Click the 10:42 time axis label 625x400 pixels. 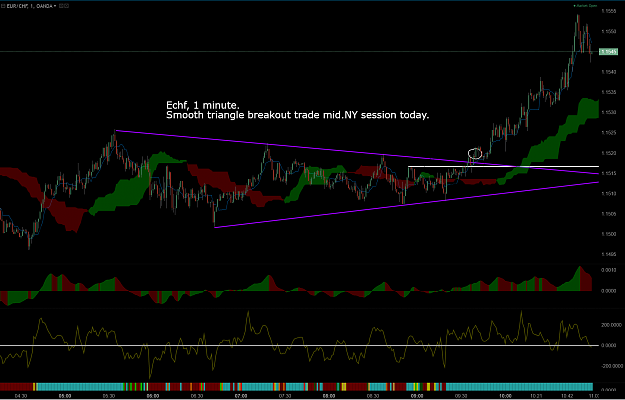[x=568, y=396]
